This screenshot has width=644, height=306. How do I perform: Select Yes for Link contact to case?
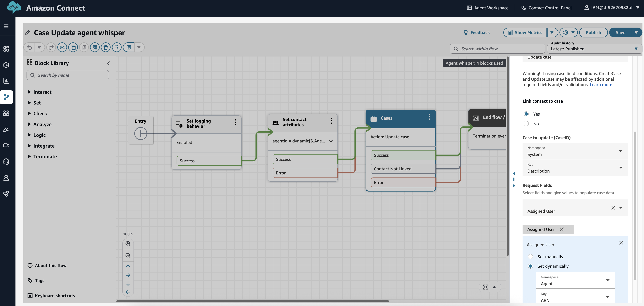click(526, 114)
